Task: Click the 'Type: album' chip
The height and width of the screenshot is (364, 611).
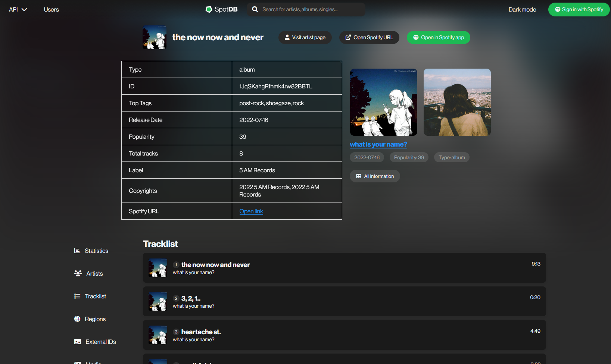Action: (452, 157)
